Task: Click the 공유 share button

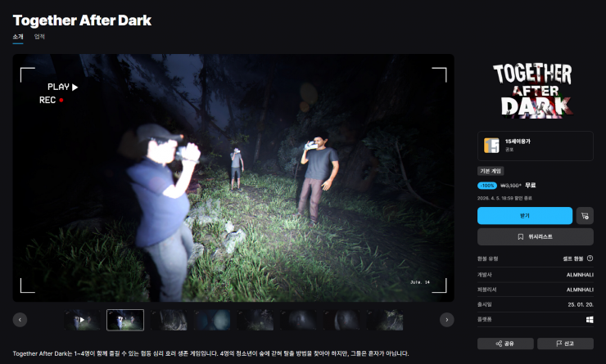Action: click(x=505, y=344)
